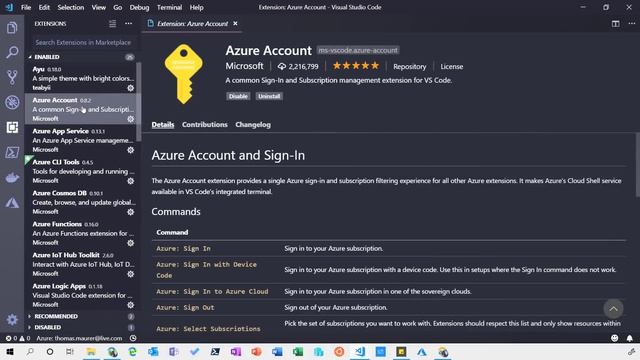Click extensions list vertical scrollbar
This screenshot has width=640, height=360.
pos(139,102)
